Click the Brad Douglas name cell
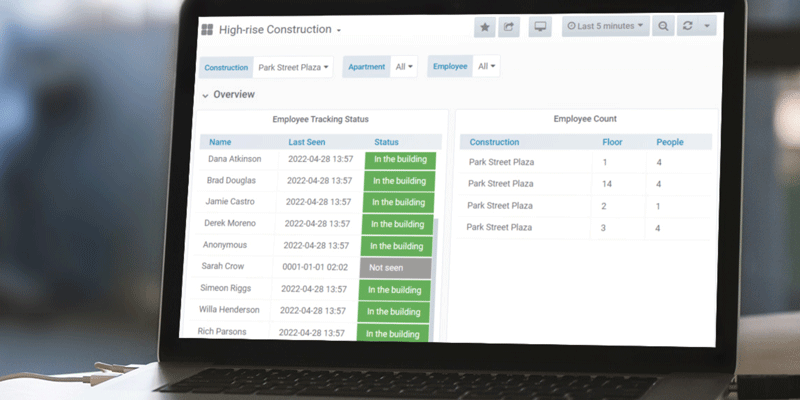This screenshot has height=400, width=800. point(231,181)
